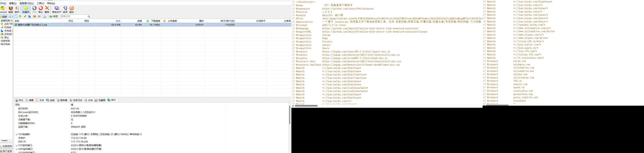Collapse the TCP监听端口 row

pos(17,145)
